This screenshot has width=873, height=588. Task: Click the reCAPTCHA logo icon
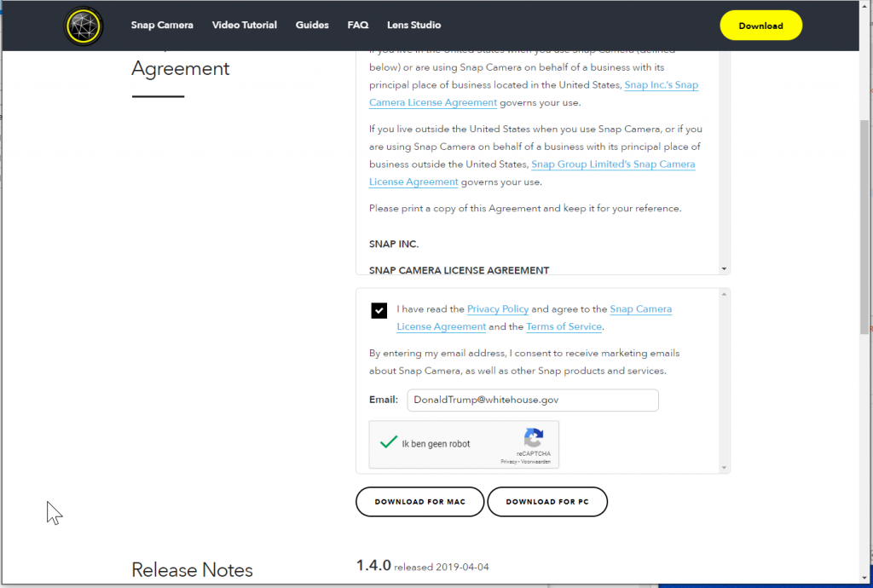point(534,438)
